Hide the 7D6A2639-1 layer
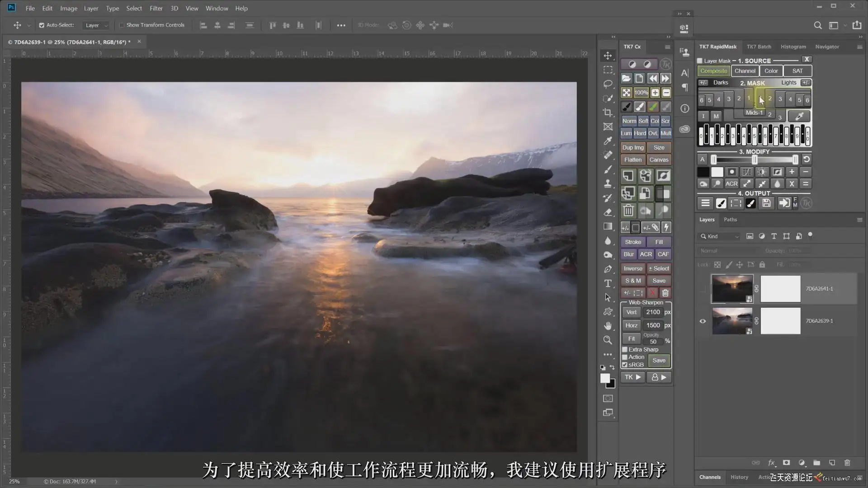The image size is (868, 488). (703, 321)
